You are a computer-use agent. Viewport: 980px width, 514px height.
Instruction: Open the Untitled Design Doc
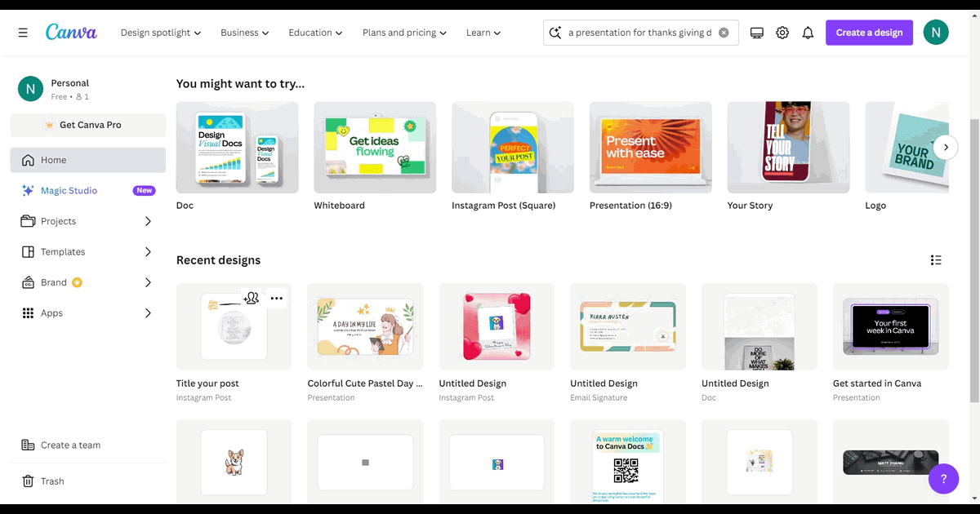[x=759, y=327]
